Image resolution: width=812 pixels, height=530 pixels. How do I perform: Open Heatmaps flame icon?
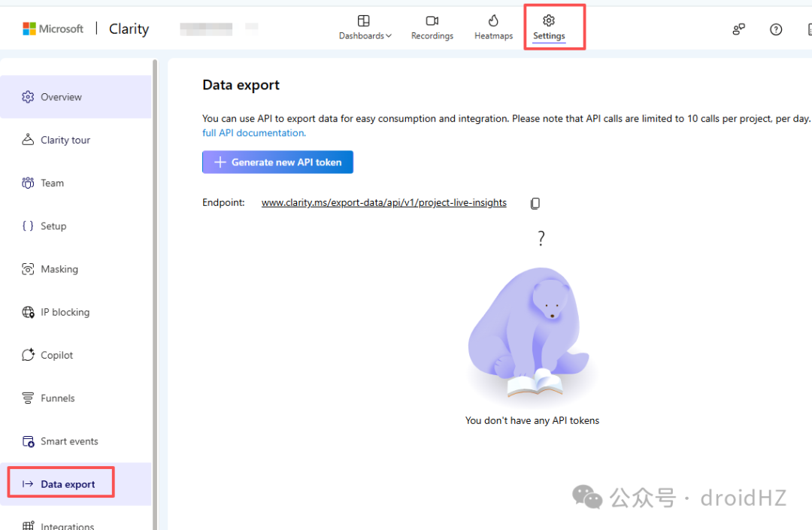pos(493,21)
